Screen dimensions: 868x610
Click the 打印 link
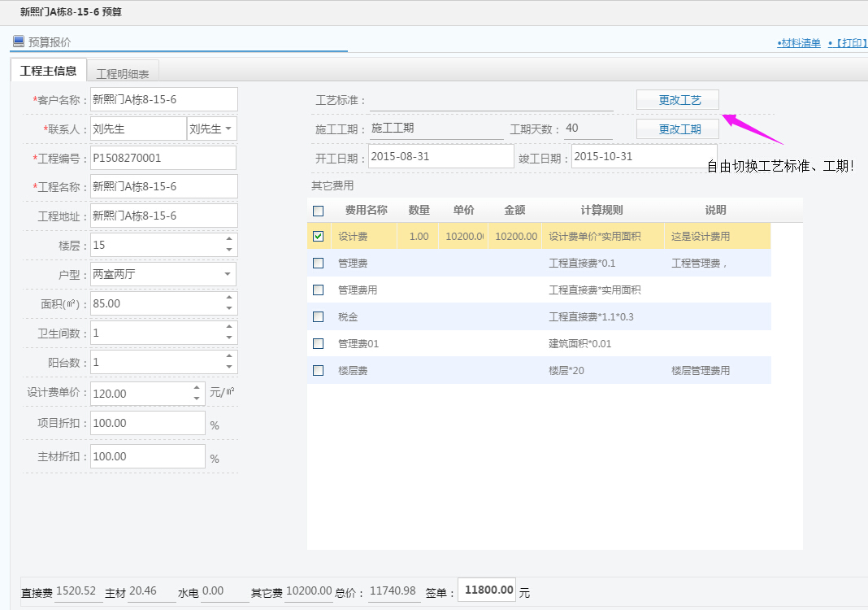[847, 43]
